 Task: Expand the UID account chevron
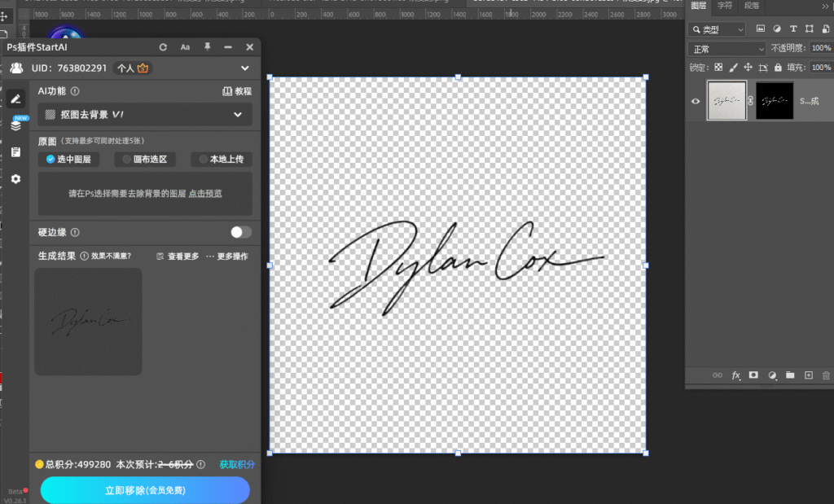[x=244, y=68]
